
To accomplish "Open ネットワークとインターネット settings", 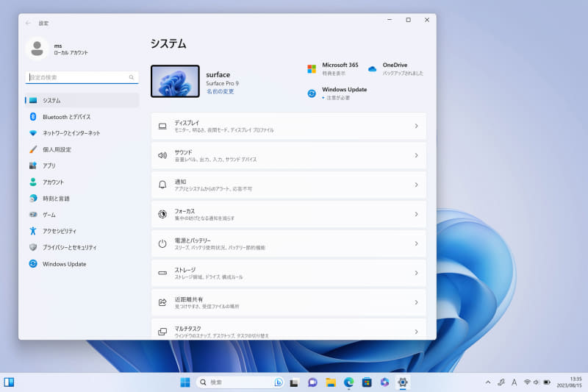I will coord(82,133).
